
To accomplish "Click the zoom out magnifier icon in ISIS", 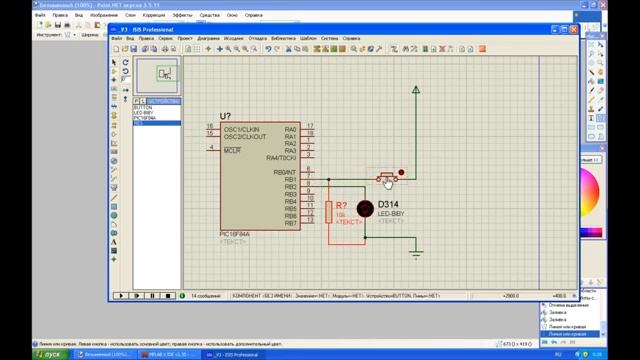I will (237, 49).
